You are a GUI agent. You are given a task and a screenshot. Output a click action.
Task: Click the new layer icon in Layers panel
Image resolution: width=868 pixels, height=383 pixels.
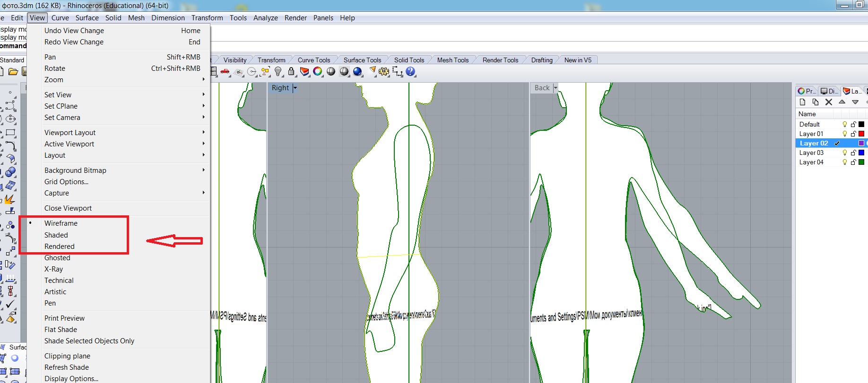coord(802,102)
